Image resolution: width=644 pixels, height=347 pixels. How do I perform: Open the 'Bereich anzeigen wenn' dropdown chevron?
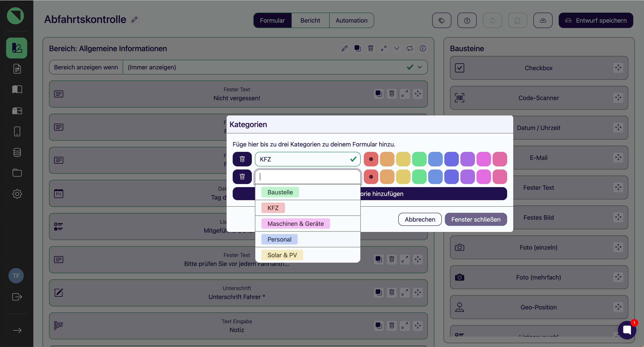(x=420, y=67)
